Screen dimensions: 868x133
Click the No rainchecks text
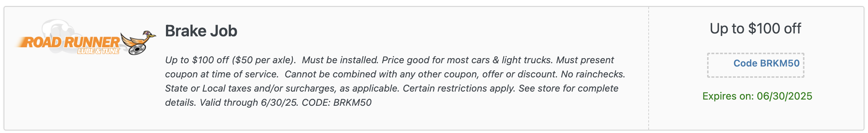coord(593,74)
